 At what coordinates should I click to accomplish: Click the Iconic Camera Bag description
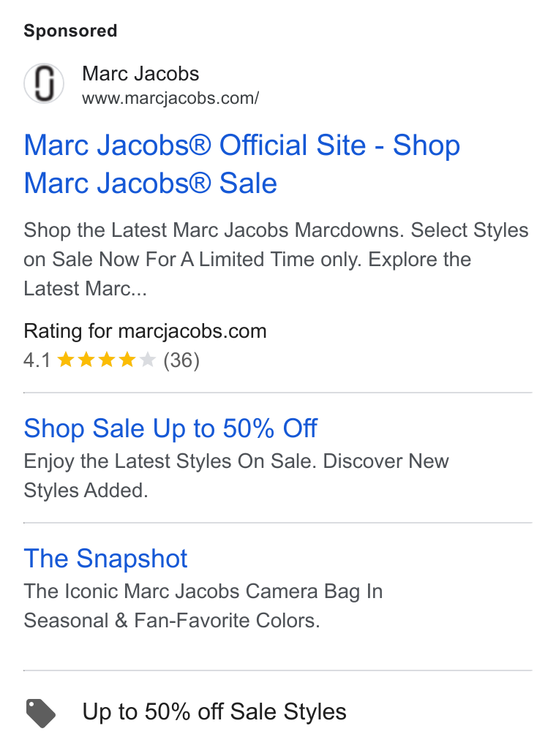pyautogui.click(x=203, y=605)
